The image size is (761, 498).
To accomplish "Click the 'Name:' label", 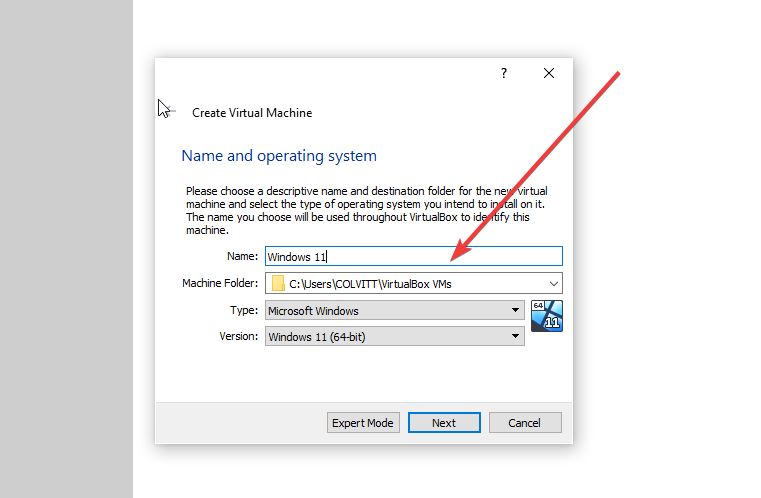I will coord(242,256).
